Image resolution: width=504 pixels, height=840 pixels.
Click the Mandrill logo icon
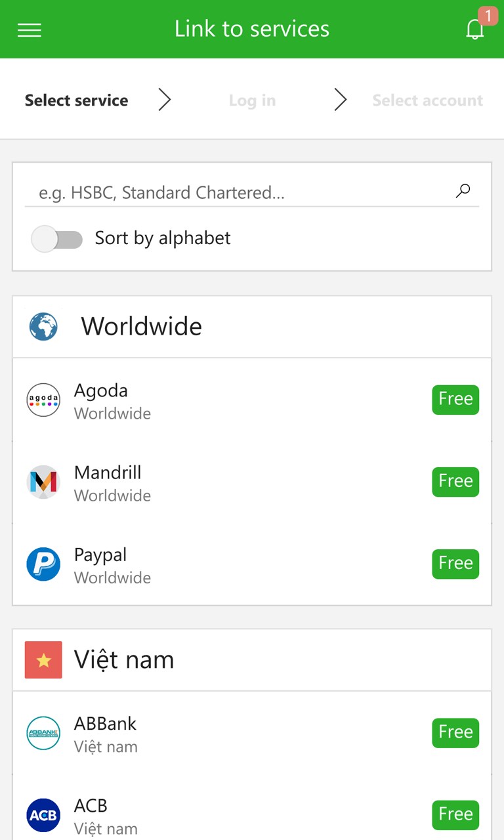click(43, 482)
